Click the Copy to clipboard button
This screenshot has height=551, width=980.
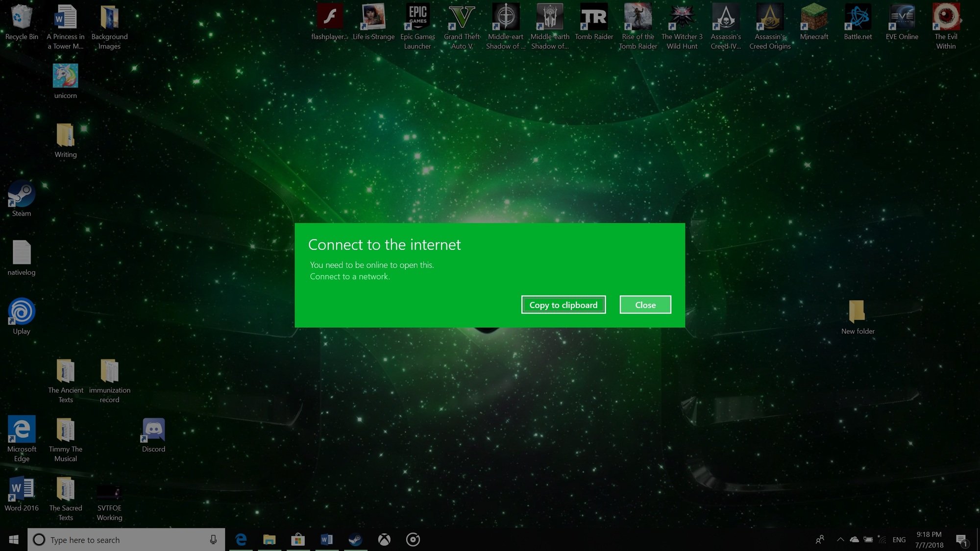(x=563, y=305)
